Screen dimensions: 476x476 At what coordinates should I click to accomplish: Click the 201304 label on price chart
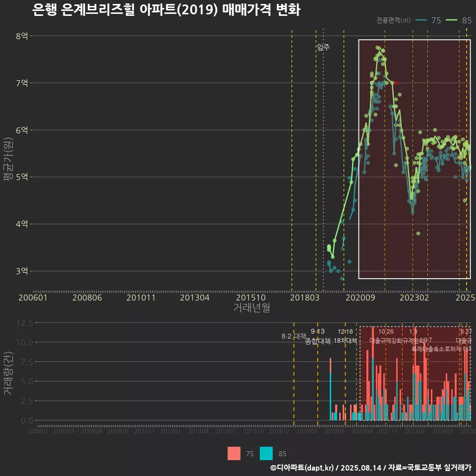coord(194,297)
